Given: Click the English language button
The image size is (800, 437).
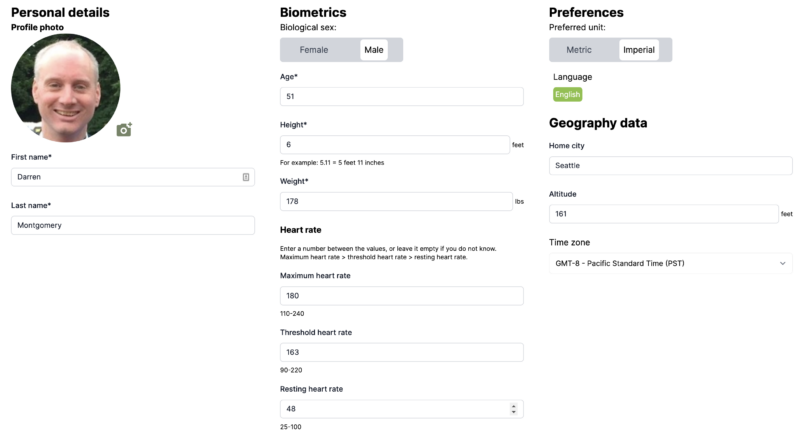Looking at the screenshot, I should pos(567,95).
